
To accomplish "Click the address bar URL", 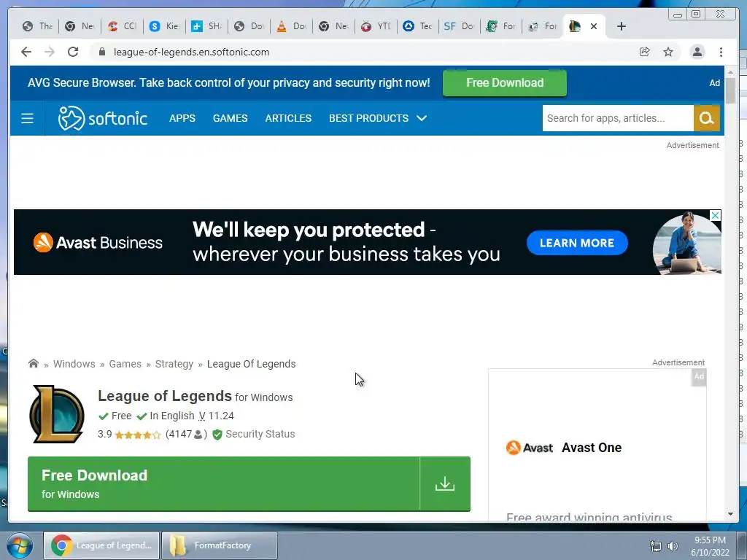I will tap(192, 52).
